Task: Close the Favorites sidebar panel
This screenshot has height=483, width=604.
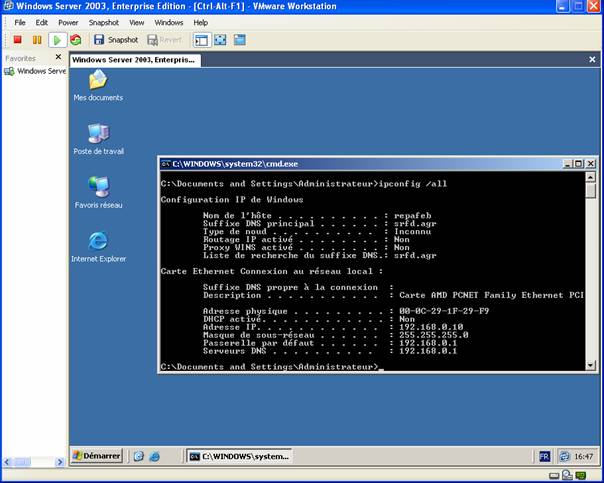Action: [x=58, y=57]
